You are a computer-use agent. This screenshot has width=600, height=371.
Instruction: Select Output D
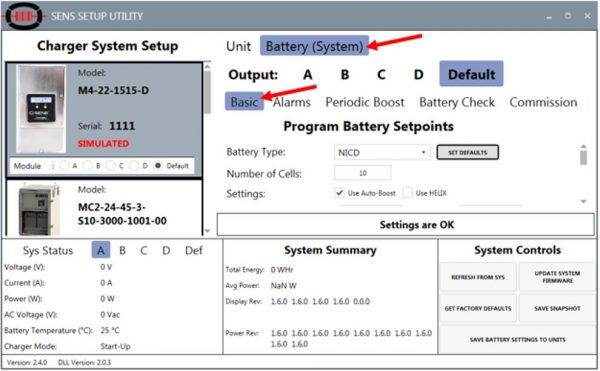(418, 75)
